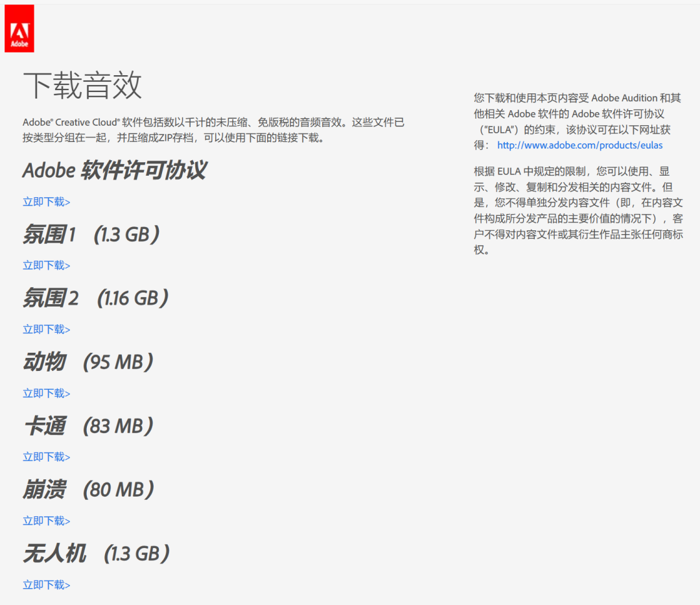Click the 崩溃 (80 MB) heading

coord(88,490)
